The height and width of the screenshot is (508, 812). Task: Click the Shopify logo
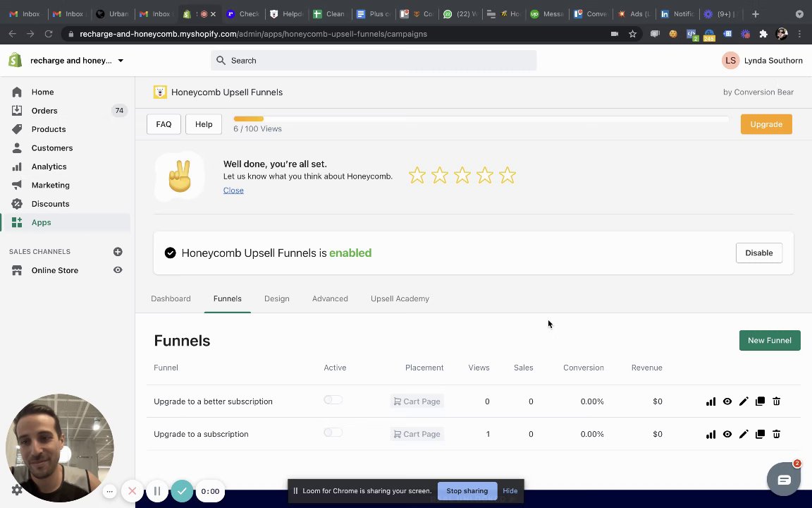(15, 60)
